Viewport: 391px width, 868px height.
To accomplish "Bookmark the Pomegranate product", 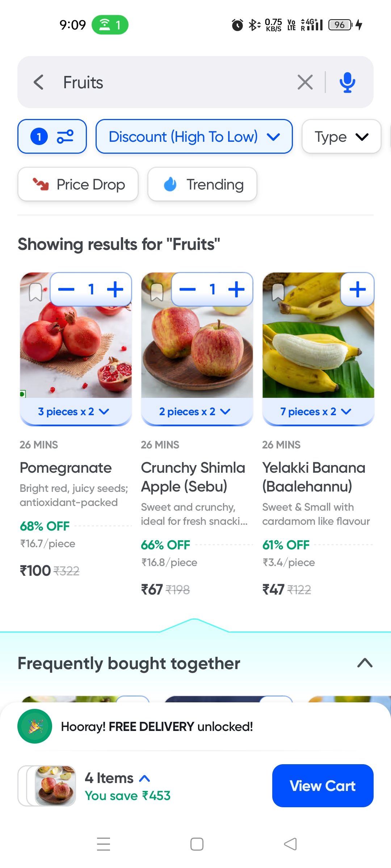I will click(x=35, y=292).
